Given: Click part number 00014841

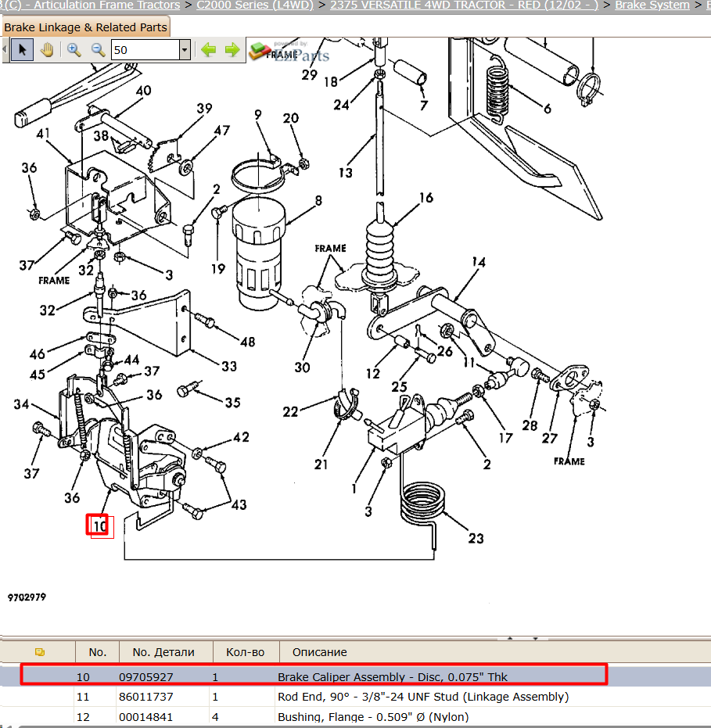Looking at the screenshot, I should pyautogui.click(x=145, y=717).
